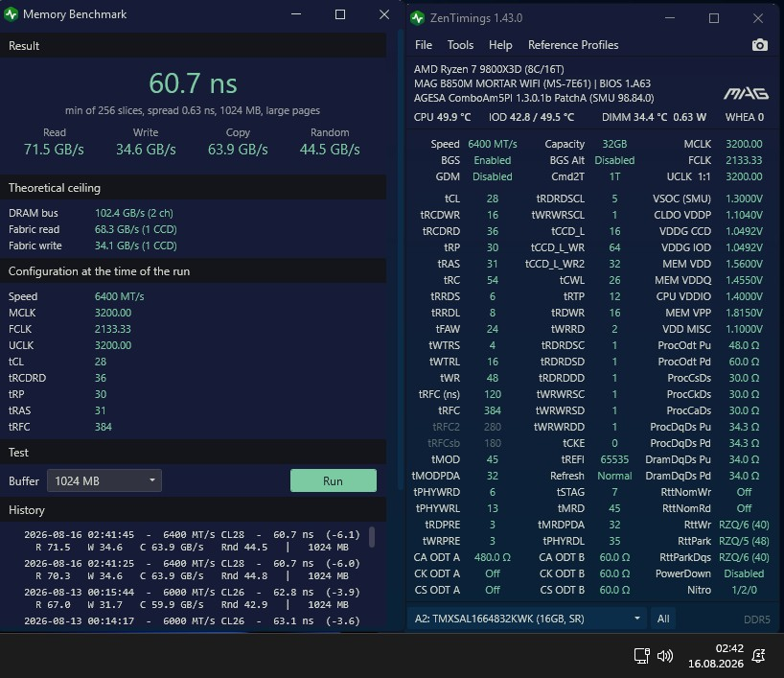
Task: Click the DIMM 34.4 °C 0.63 W reading
Action: (x=654, y=118)
